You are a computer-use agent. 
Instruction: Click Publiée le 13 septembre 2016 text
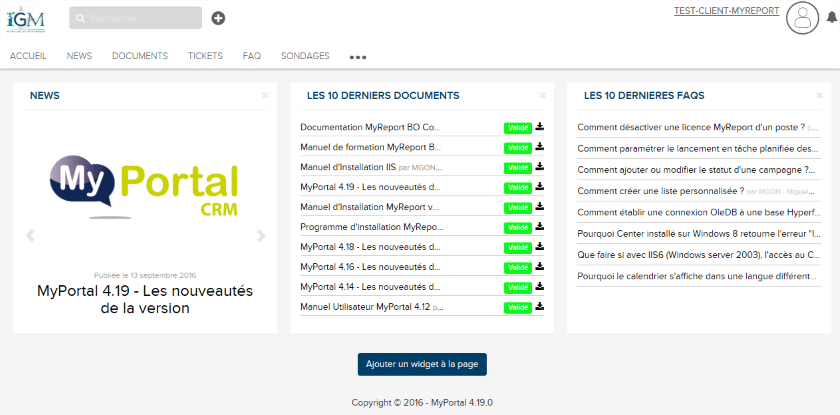(x=145, y=275)
